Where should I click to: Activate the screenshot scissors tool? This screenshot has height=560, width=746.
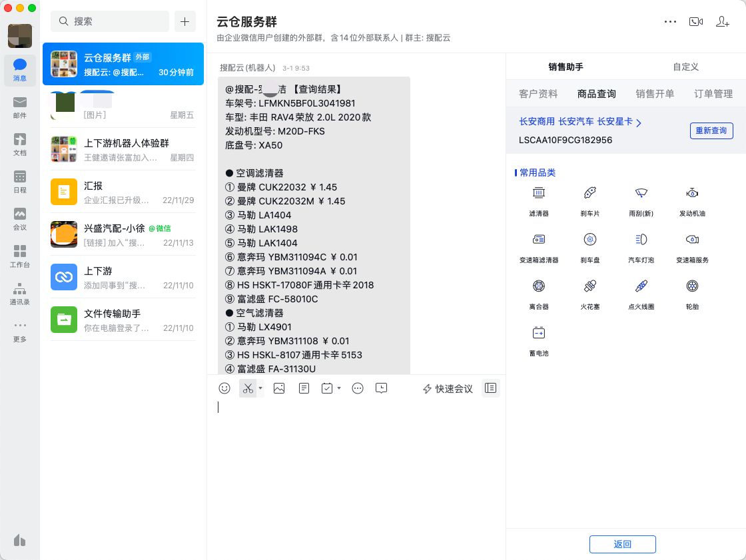click(x=247, y=388)
